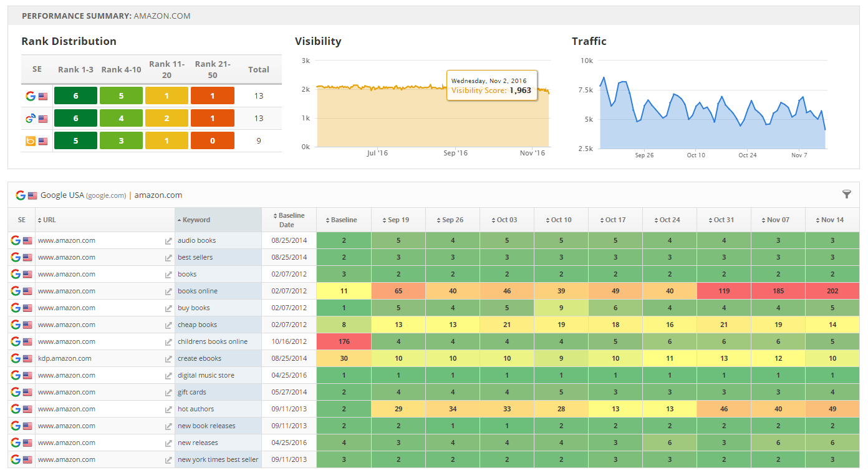Sort table by the Keyword column
Screen dimensions: 868x475
pyautogui.click(x=196, y=220)
